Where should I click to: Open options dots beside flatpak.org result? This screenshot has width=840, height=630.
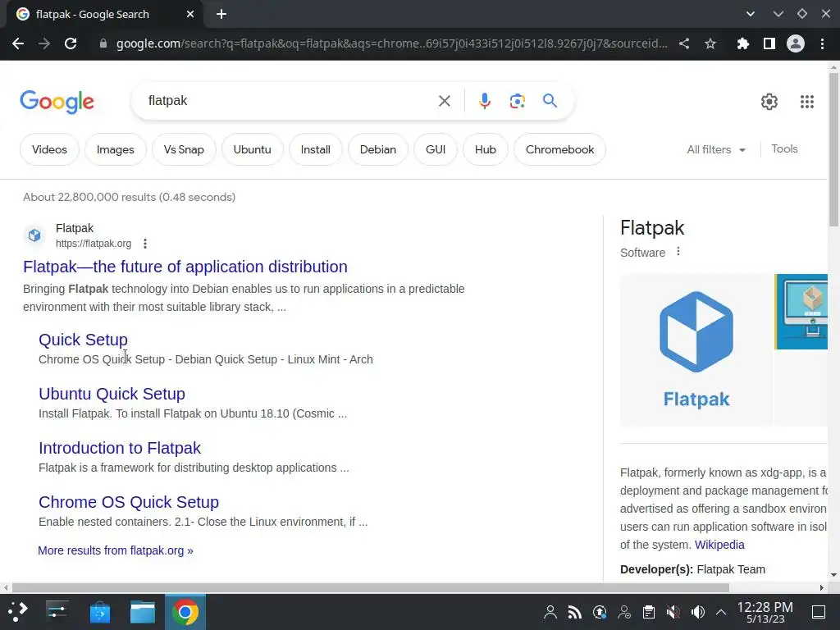click(x=144, y=244)
